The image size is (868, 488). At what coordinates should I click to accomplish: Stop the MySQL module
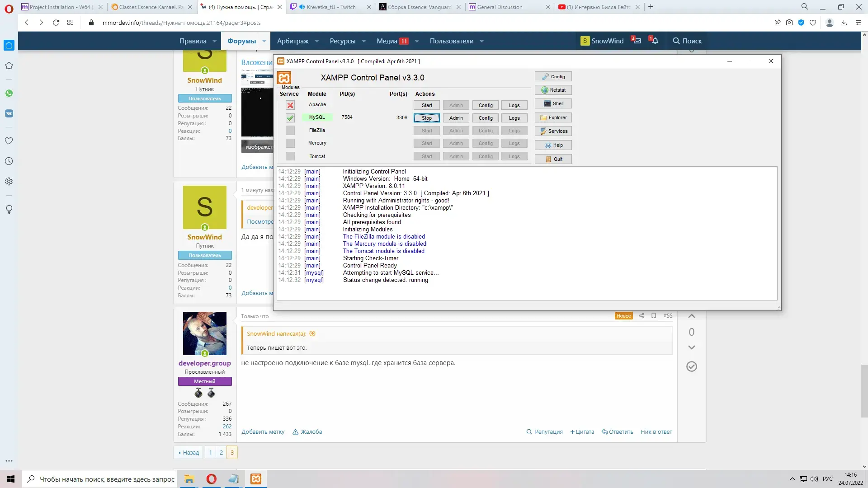click(x=427, y=118)
